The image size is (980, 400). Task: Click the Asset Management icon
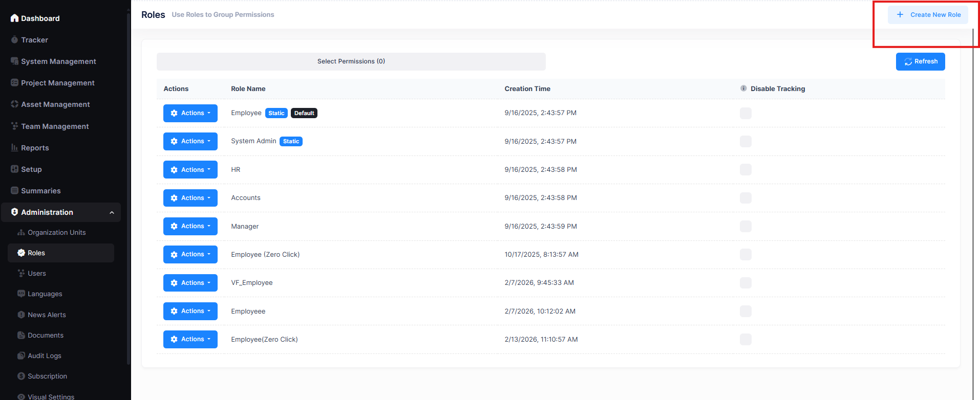click(14, 104)
